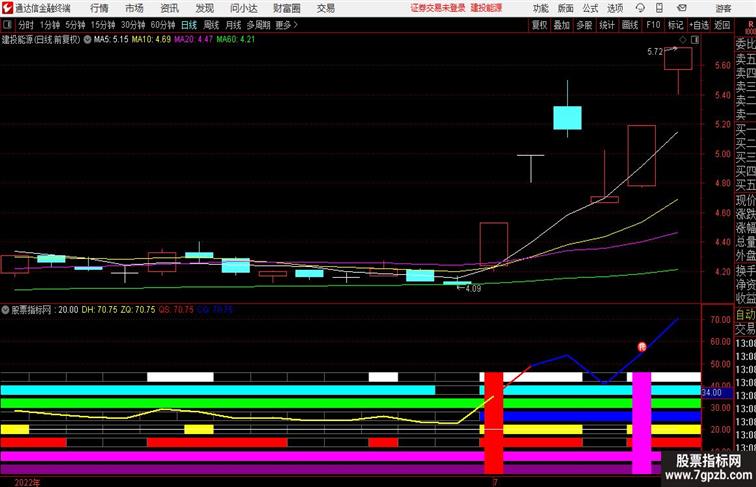Viewport: 756px width, 487px height.
Task: Open the 行情 menu
Action: 99,8
